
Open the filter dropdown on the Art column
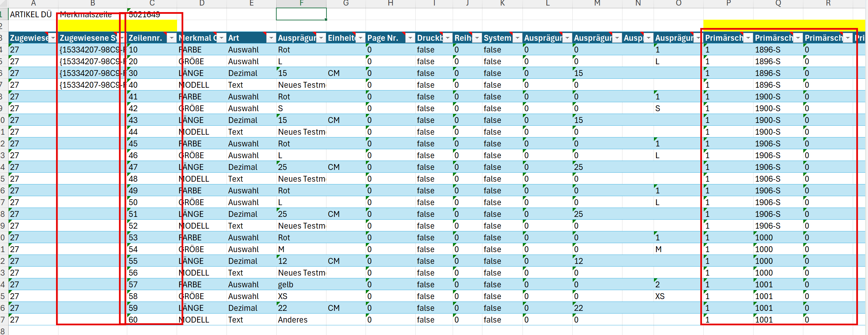click(x=271, y=38)
